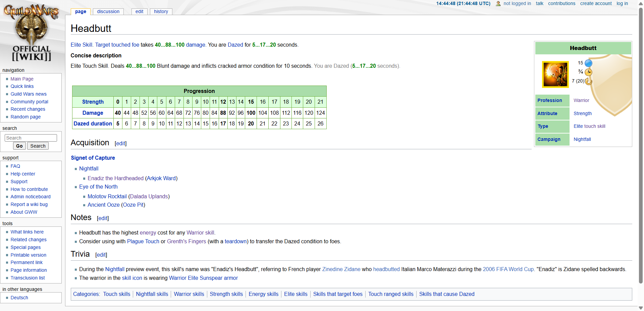This screenshot has width=644, height=311.
Task: Open Quick links in navigation
Action: 22,86
